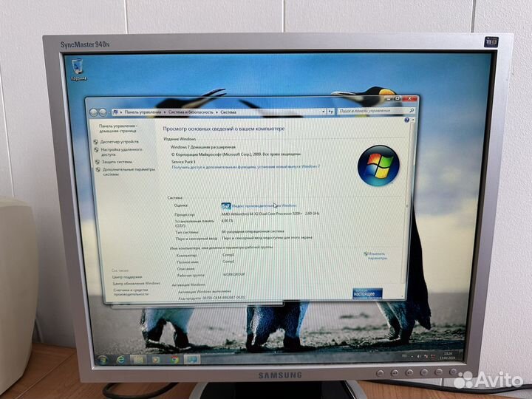Go forward with the Forward arrow button
The image size is (532, 399).
[x=102, y=112]
